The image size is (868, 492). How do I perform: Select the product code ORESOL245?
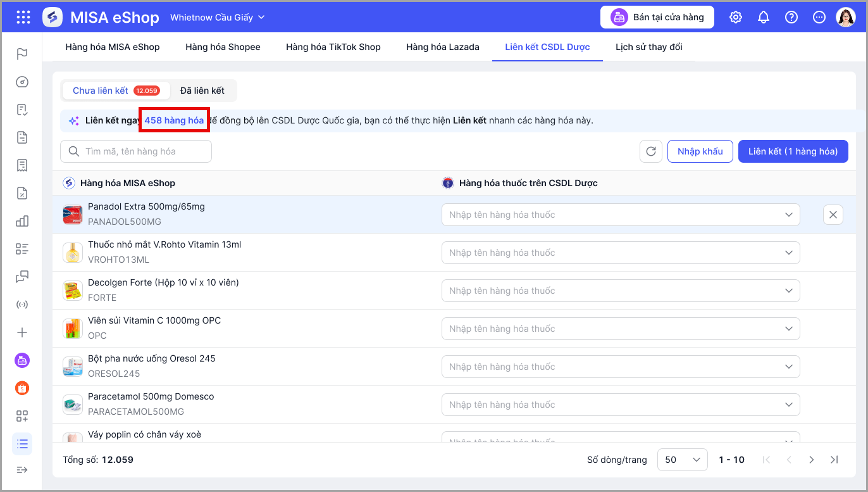click(114, 374)
